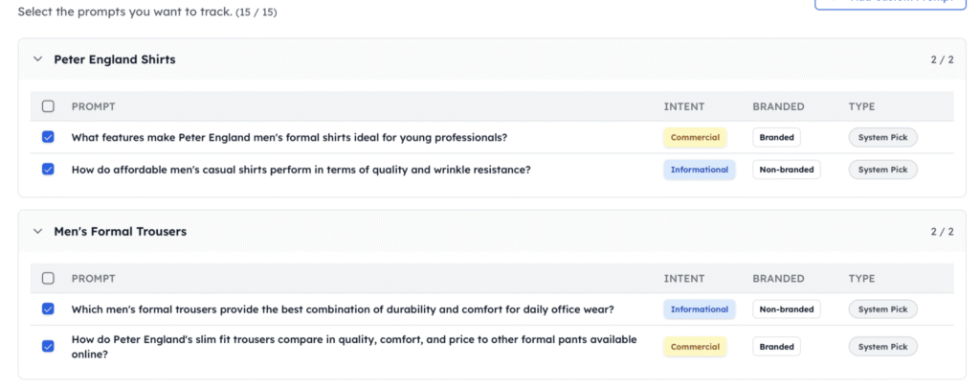Click System Pick tag on casual shirts prompt
This screenshot has height=390, width=980.
(882, 170)
